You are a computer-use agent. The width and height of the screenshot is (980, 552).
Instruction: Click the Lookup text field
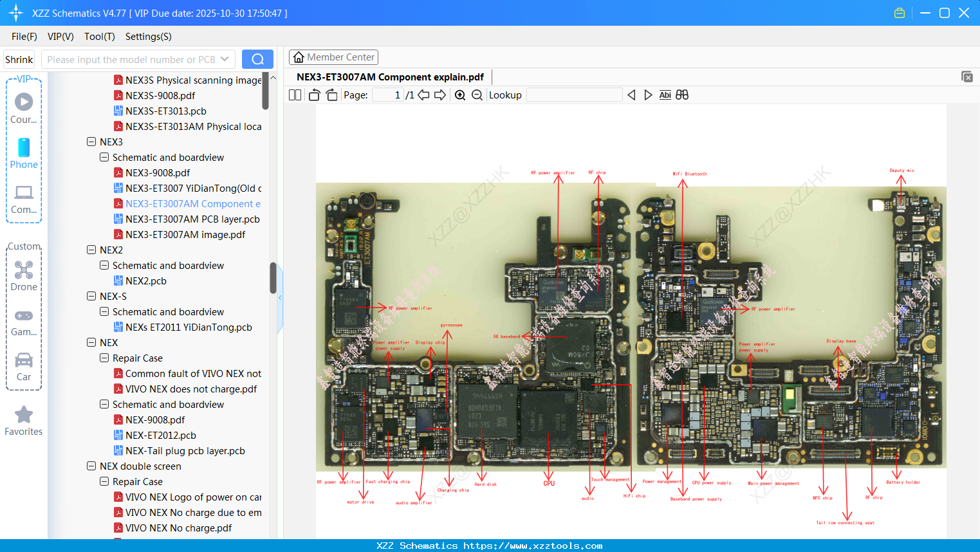574,95
